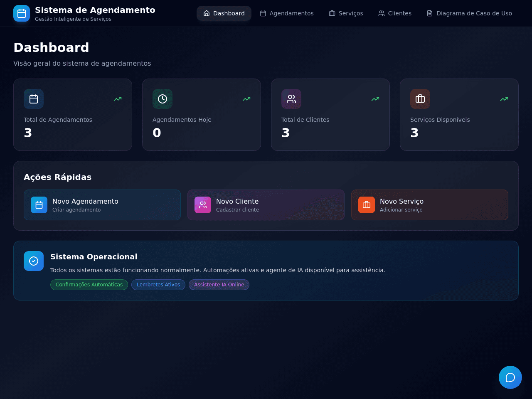The image size is (532, 399).
Task: Click the Sistema de Agendamento title
Action: point(95,10)
